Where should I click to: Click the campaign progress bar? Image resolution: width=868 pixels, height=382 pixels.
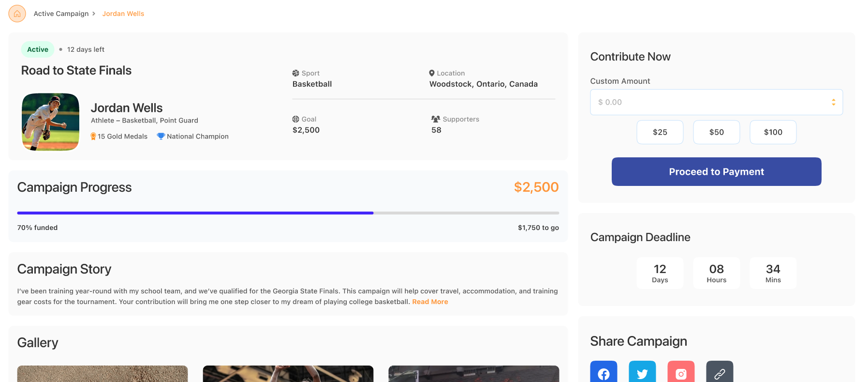(x=288, y=213)
